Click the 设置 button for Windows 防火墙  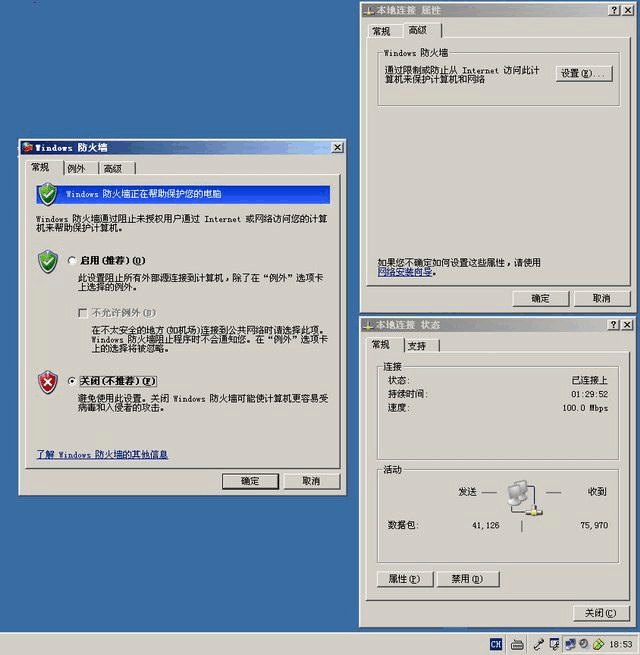583,74
